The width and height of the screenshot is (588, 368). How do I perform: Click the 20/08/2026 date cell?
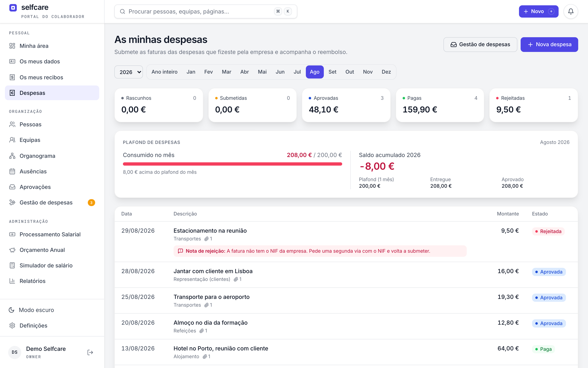[x=138, y=322]
